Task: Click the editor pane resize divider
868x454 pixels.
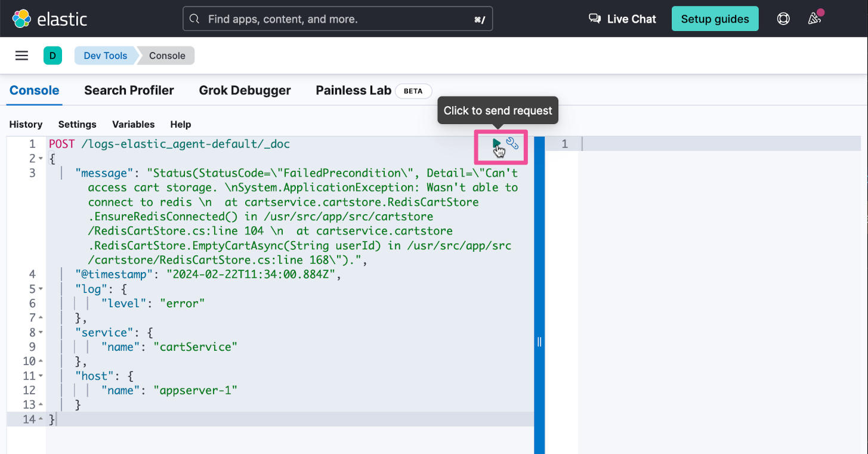Action: (539, 342)
